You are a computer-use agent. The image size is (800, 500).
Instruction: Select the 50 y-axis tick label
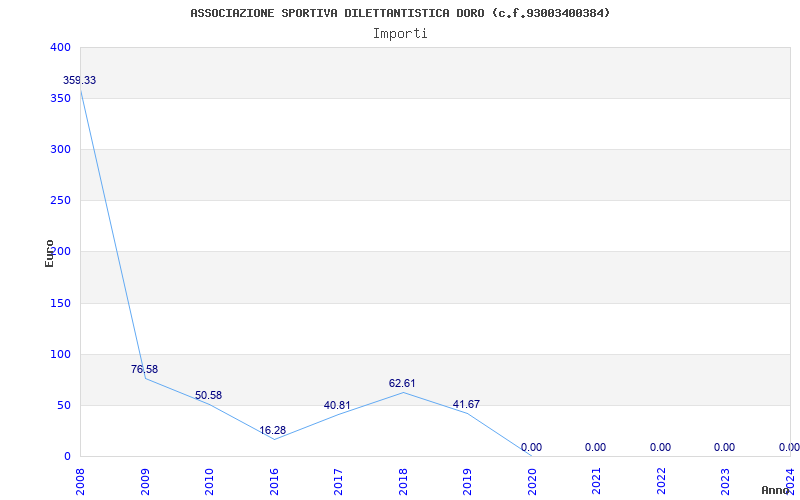coord(63,406)
